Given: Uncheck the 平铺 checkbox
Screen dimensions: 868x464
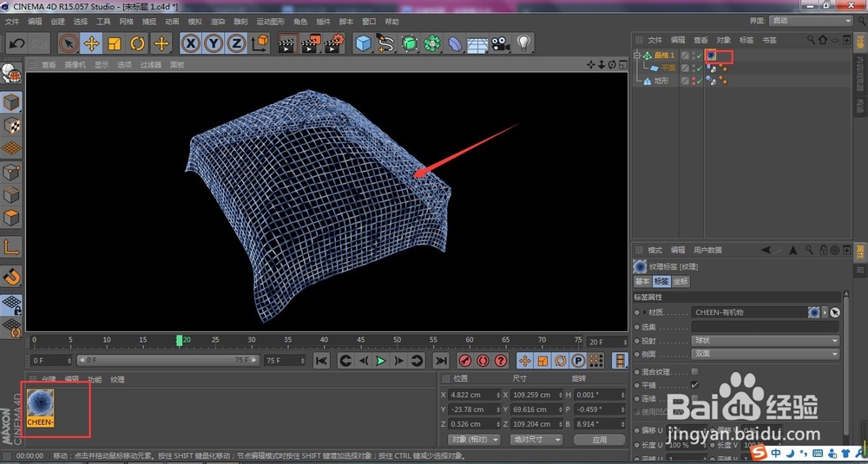Looking at the screenshot, I should [x=694, y=385].
